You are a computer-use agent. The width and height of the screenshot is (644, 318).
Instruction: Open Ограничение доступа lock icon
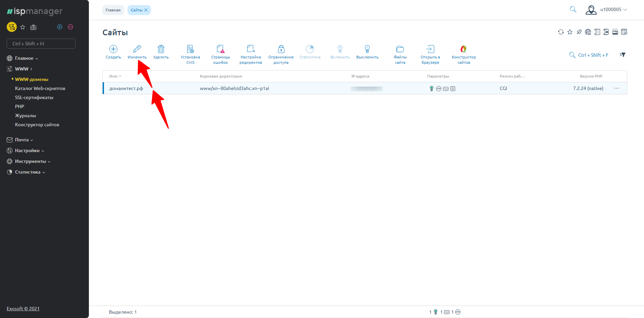pos(281,49)
